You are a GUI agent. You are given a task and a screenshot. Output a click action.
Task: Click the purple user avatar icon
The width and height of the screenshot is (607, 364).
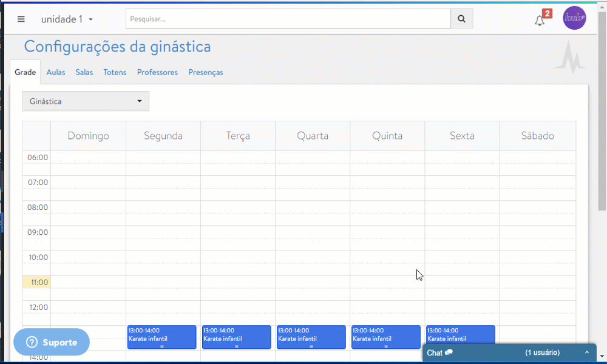pyautogui.click(x=574, y=18)
